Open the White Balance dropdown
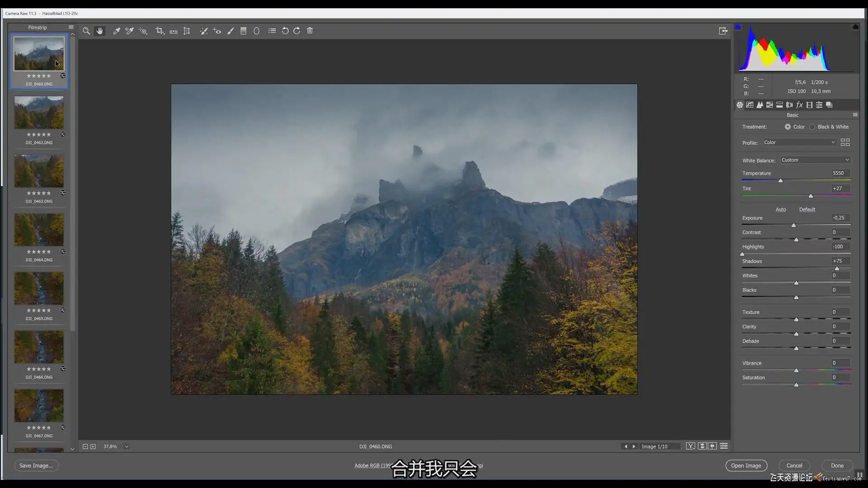The image size is (868, 488). click(x=815, y=160)
